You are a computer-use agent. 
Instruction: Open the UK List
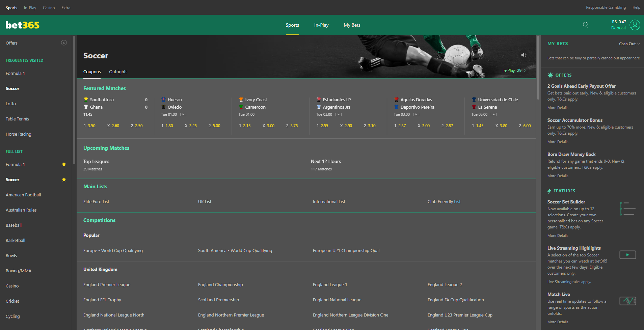(x=205, y=201)
